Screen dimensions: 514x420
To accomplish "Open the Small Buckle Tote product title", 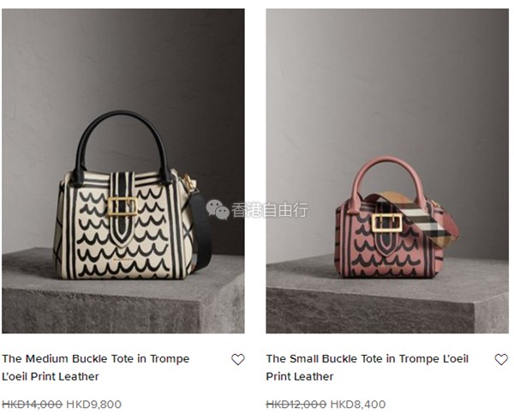I will coord(368,368).
